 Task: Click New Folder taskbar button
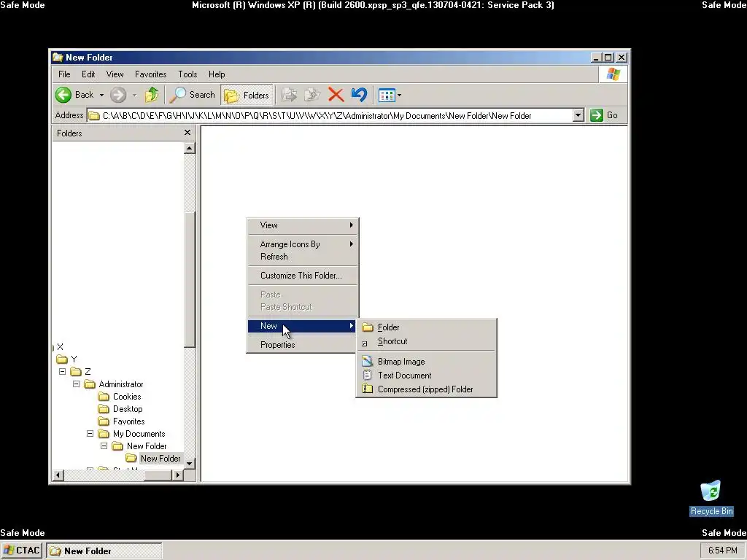[104, 551]
